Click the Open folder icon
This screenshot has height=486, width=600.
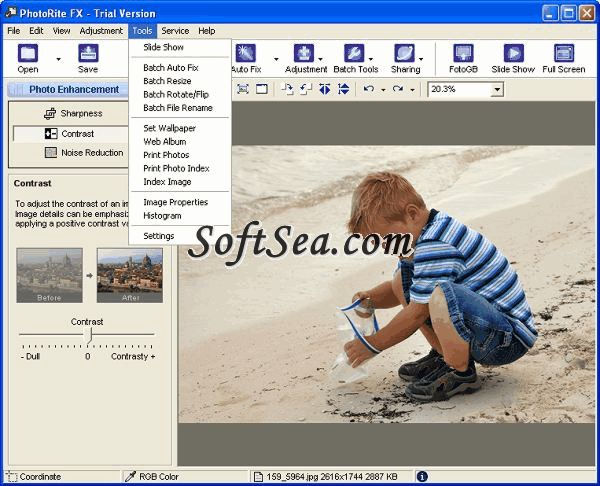pyautogui.click(x=28, y=53)
